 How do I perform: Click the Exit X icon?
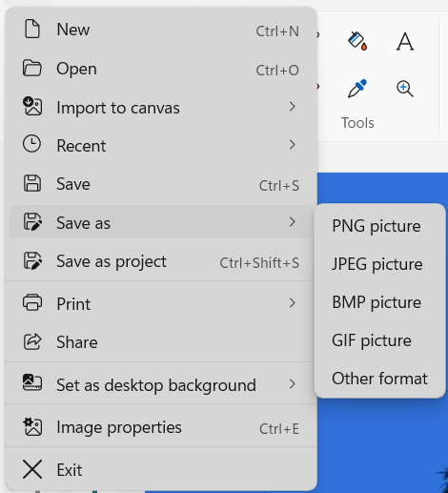pyautogui.click(x=32, y=469)
